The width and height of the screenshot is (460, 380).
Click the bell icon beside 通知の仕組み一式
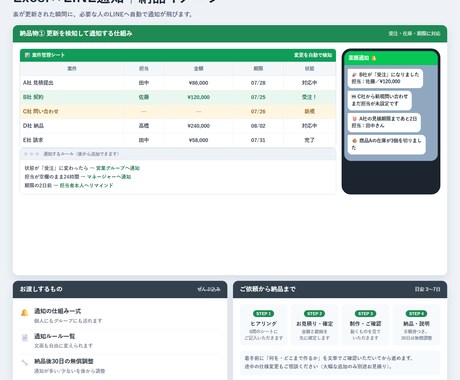point(25,313)
